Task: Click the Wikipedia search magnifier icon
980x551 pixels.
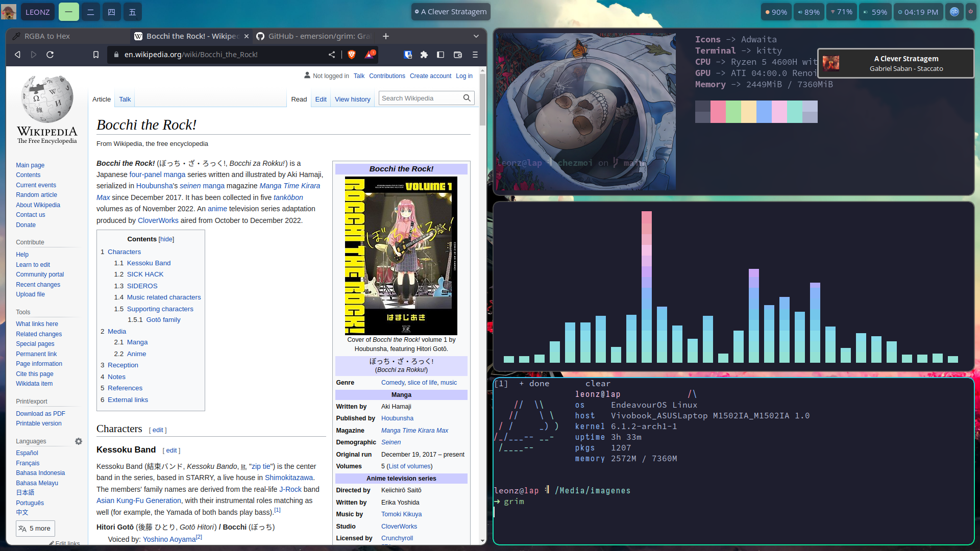Action: (x=467, y=98)
